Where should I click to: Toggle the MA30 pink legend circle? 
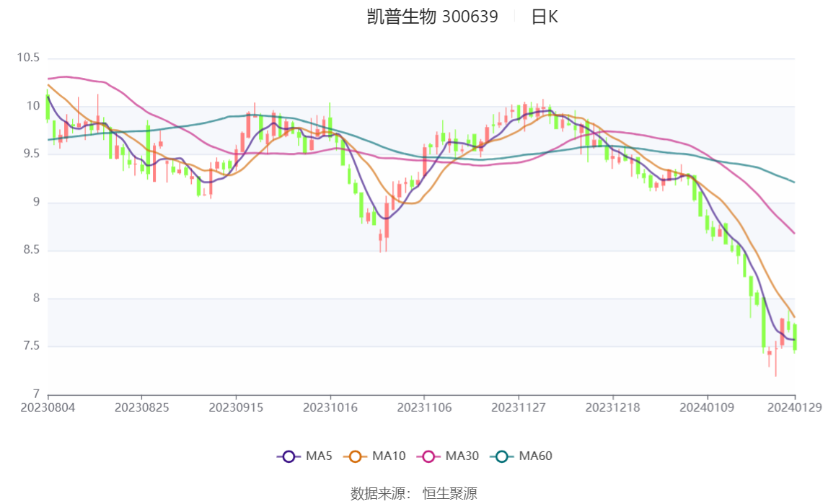pos(428,456)
